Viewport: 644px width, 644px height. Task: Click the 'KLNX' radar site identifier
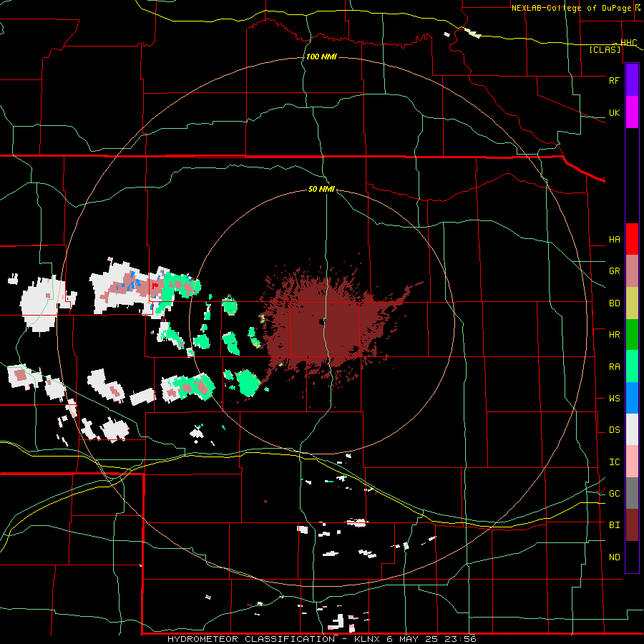[x=366, y=639]
